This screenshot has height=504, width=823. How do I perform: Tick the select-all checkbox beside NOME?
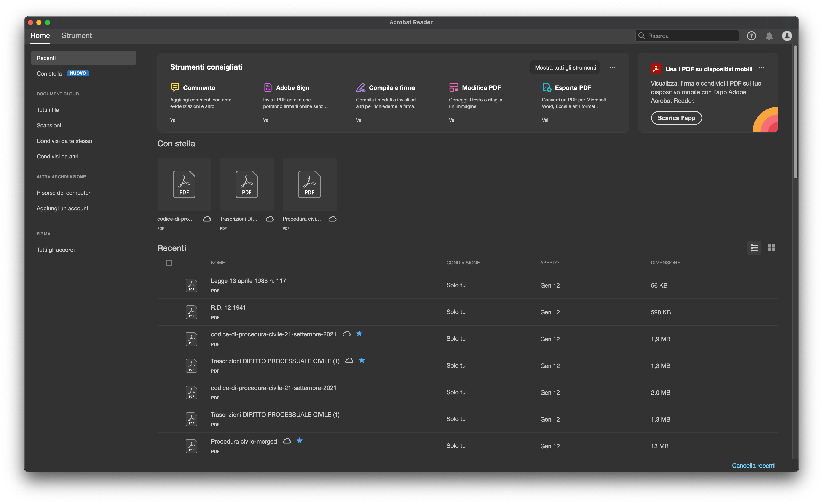169,263
